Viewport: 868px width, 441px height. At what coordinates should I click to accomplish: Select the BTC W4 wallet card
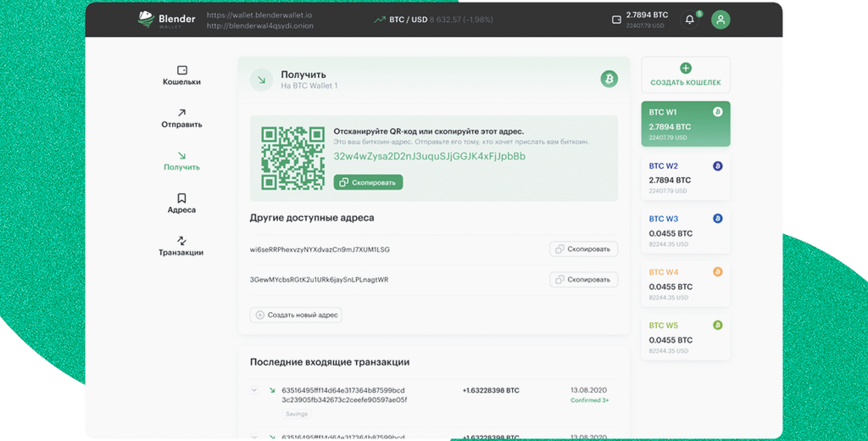685,284
